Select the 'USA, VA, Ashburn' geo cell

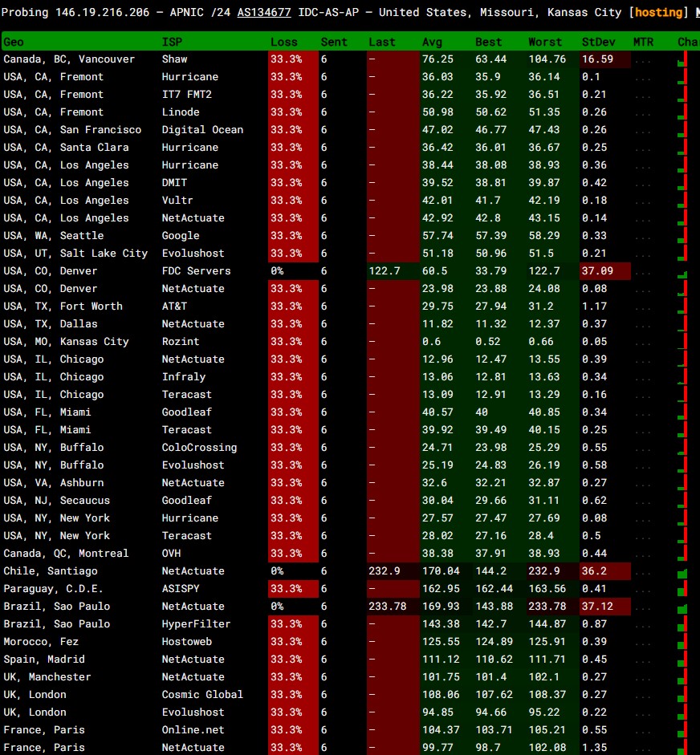(x=54, y=482)
